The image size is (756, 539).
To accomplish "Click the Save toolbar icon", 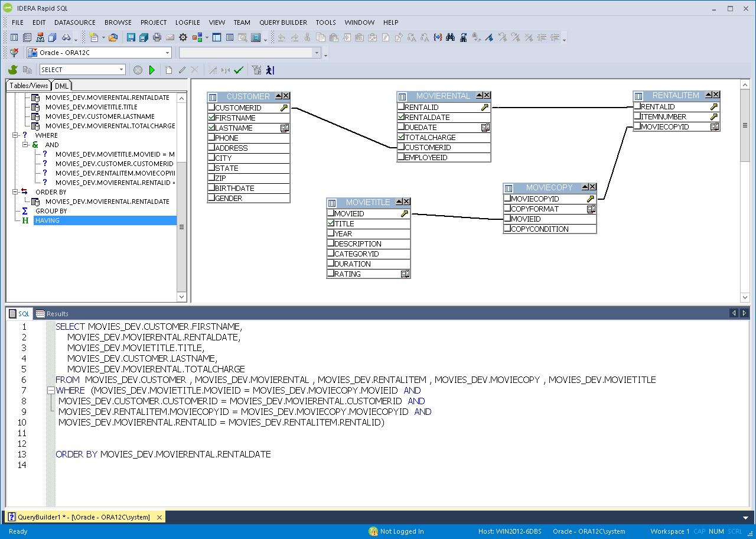I will [131, 37].
